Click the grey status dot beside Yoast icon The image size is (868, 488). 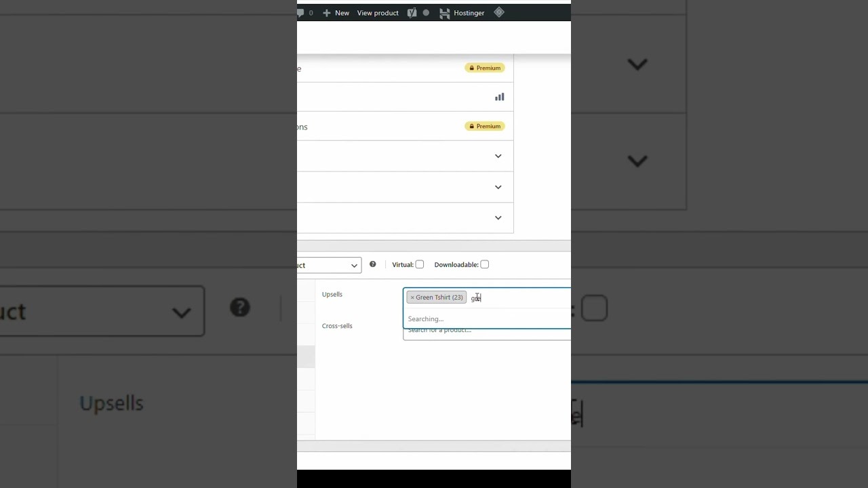[x=426, y=13]
